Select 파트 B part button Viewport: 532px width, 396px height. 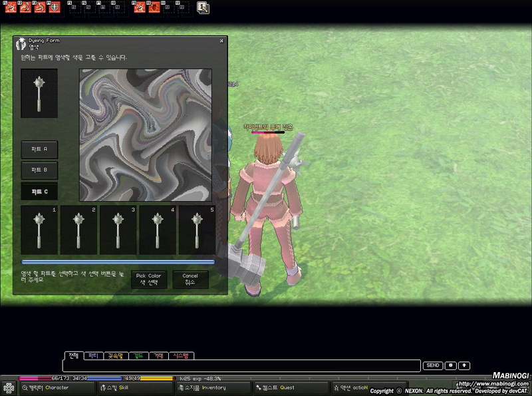coord(39,170)
